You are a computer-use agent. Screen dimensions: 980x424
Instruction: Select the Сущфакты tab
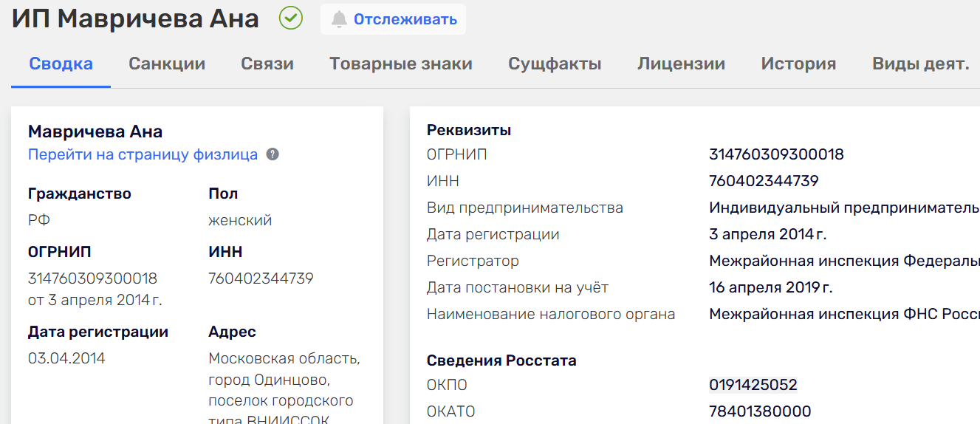[555, 64]
